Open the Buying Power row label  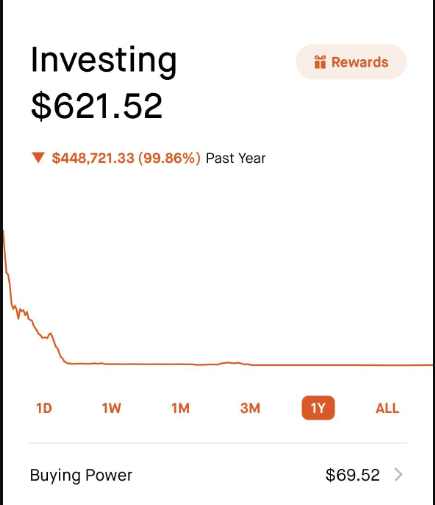click(81, 475)
